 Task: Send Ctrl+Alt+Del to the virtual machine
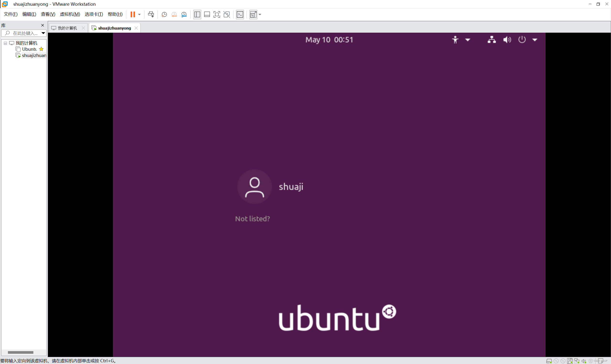151,15
